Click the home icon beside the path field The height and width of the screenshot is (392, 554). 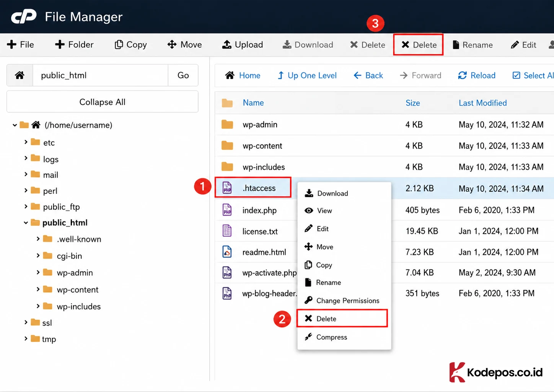(20, 75)
